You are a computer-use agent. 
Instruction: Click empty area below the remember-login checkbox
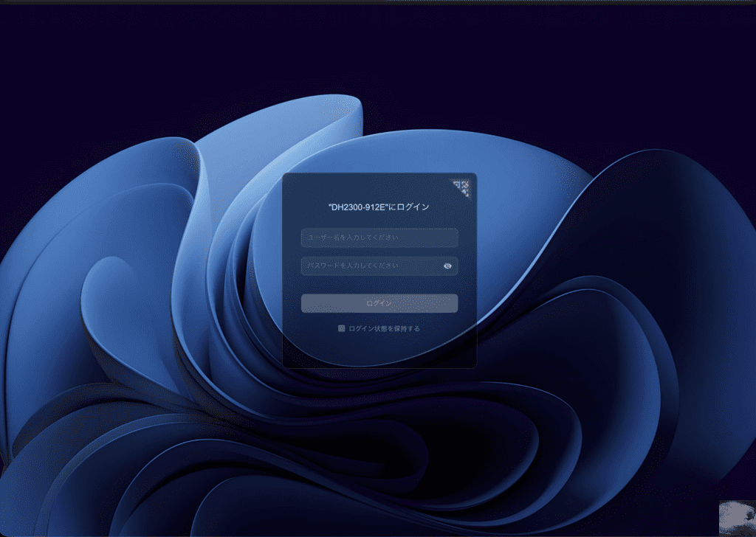coord(379,351)
